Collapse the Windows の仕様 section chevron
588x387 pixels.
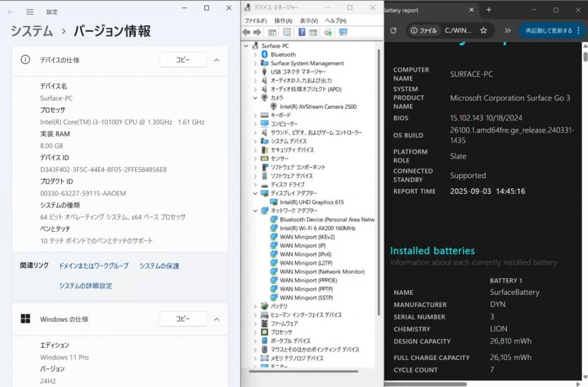click(x=216, y=319)
